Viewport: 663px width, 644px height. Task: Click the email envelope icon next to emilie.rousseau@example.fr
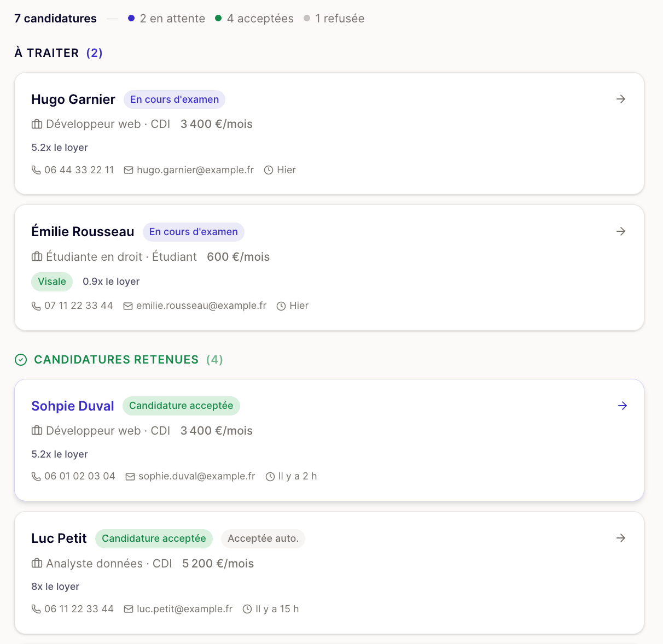[x=128, y=306]
